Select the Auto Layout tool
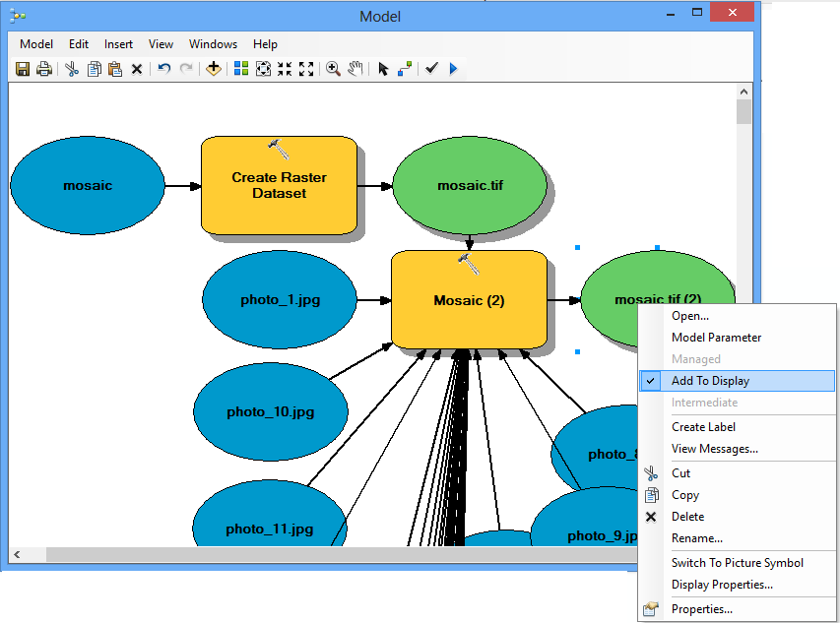 tap(240, 69)
